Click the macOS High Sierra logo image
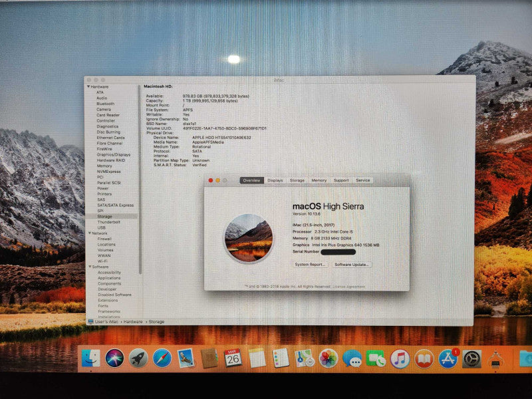The width and height of the screenshot is (532, 399). [249, 239]
